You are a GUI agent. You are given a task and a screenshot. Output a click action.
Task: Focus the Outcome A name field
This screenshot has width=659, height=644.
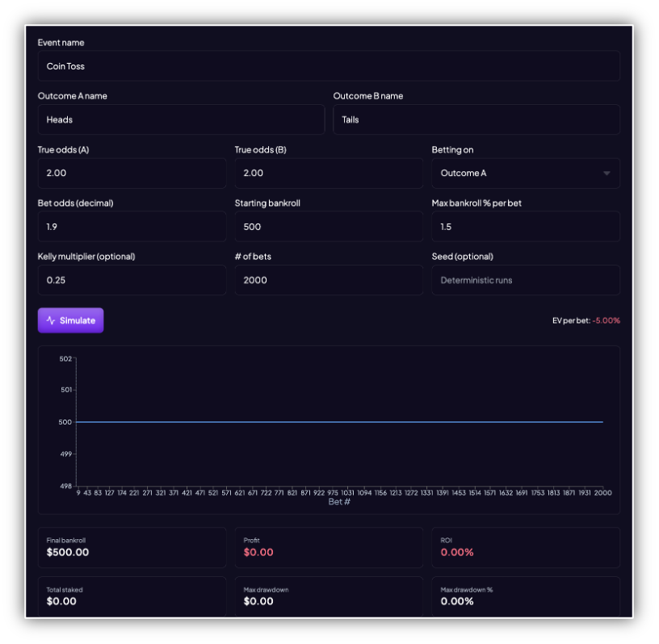click(x=181, y=119)
